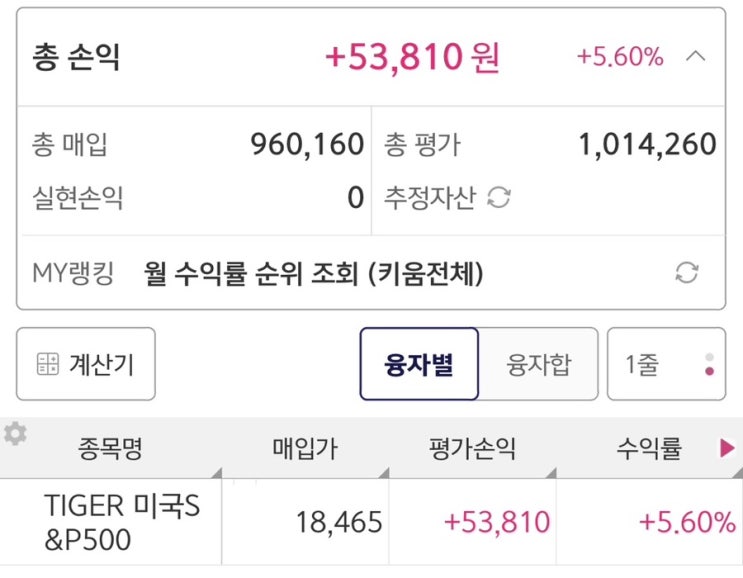Open the TIGER 미국S&P500 holding row
Screen dimensions: 743x578
pos(122,522)
